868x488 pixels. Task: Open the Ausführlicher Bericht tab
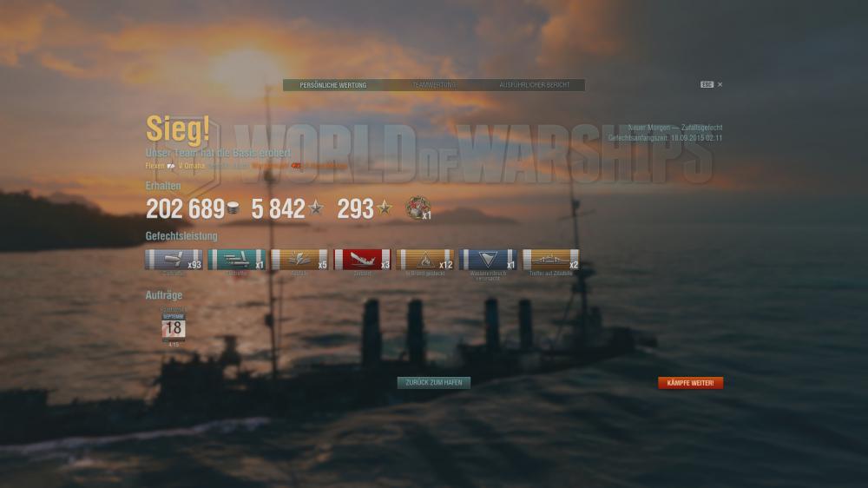tap(534, 85)
